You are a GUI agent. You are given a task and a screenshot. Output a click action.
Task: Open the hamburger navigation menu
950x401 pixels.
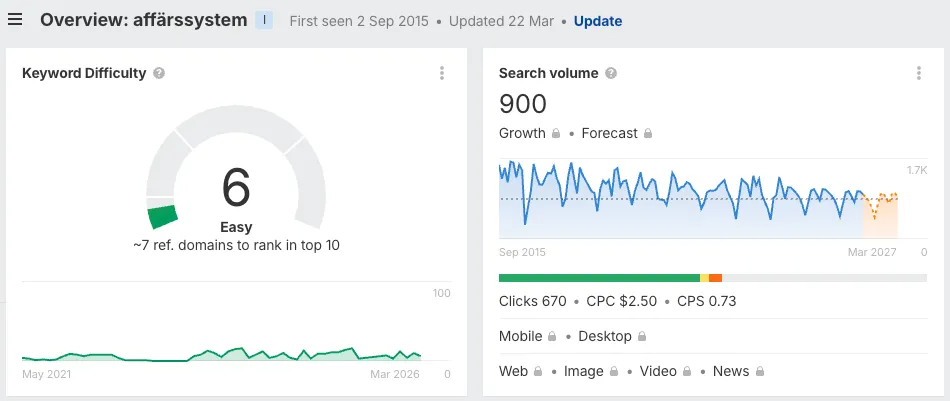[x=15, y=20]
